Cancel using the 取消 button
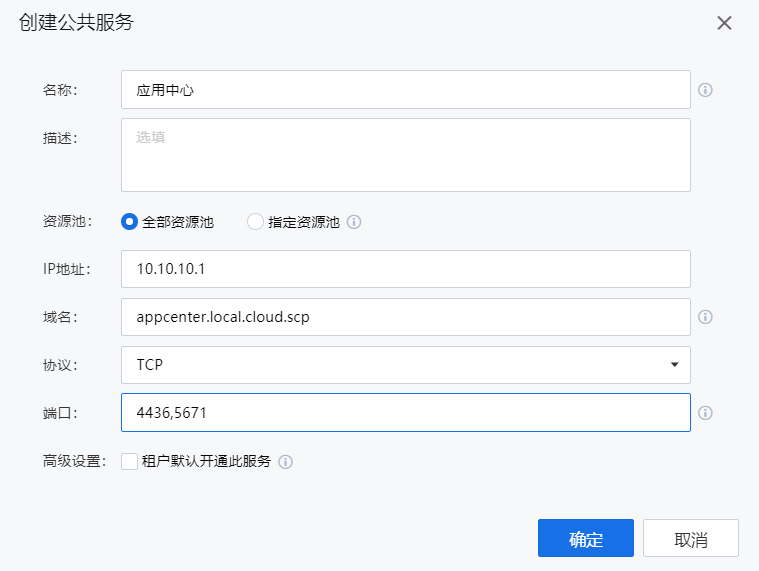This screenshot has width=759, height=571. [690, 539]
